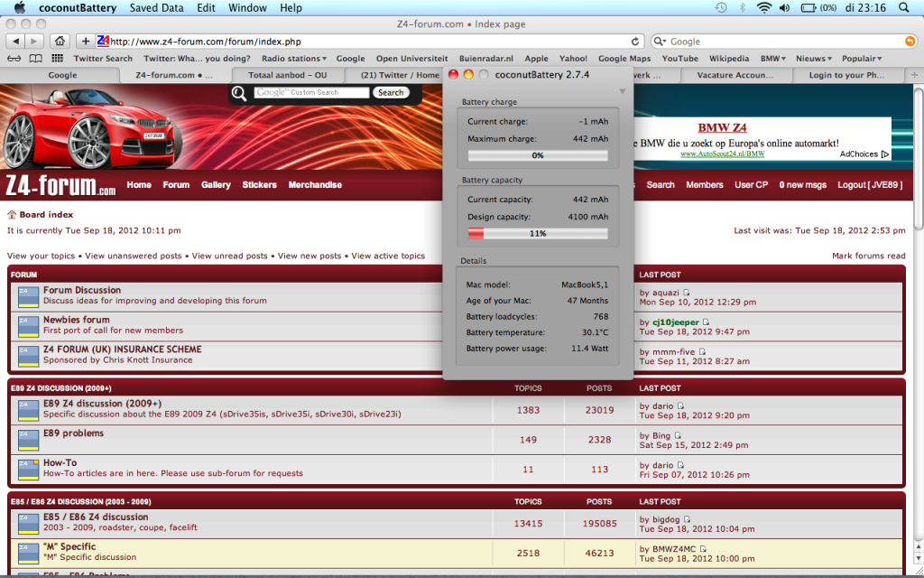
Task: Click the Bluetooth menu bar icon
Action: tap(743, 7)
